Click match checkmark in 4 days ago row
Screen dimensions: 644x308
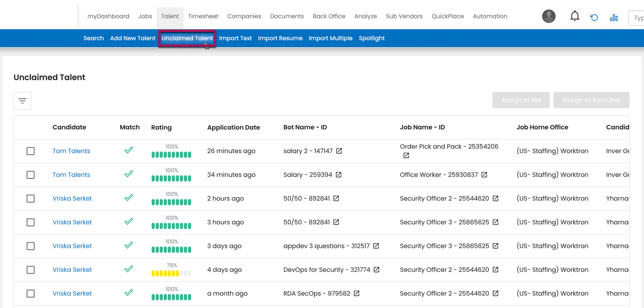(129, 269)
